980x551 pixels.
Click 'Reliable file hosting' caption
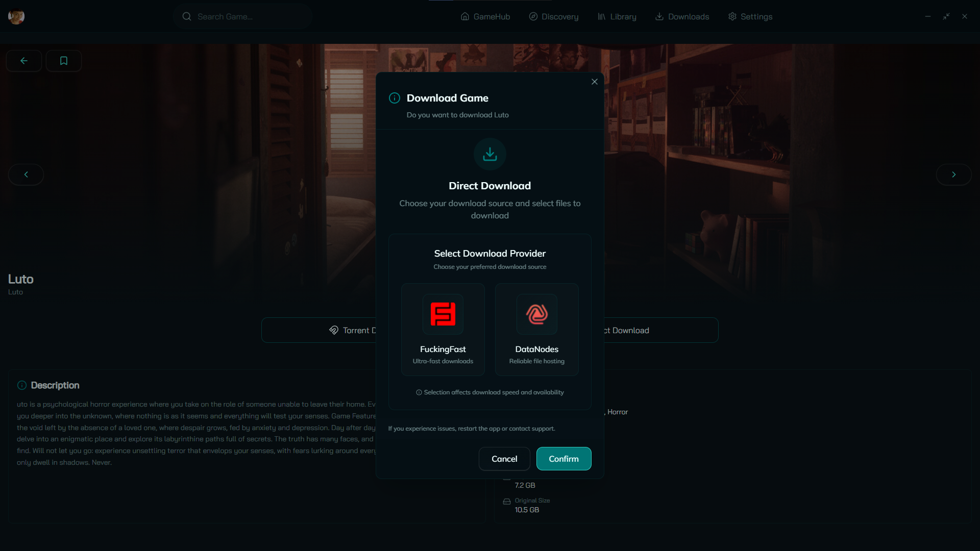537,361
